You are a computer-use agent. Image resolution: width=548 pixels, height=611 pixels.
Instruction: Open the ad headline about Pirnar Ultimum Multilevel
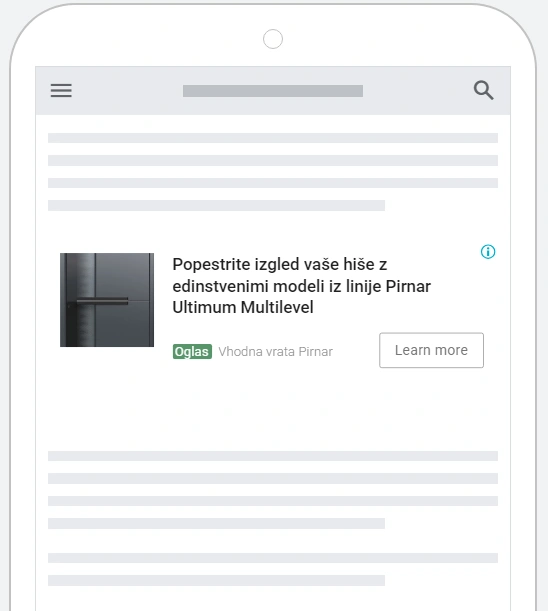point(301,286)
